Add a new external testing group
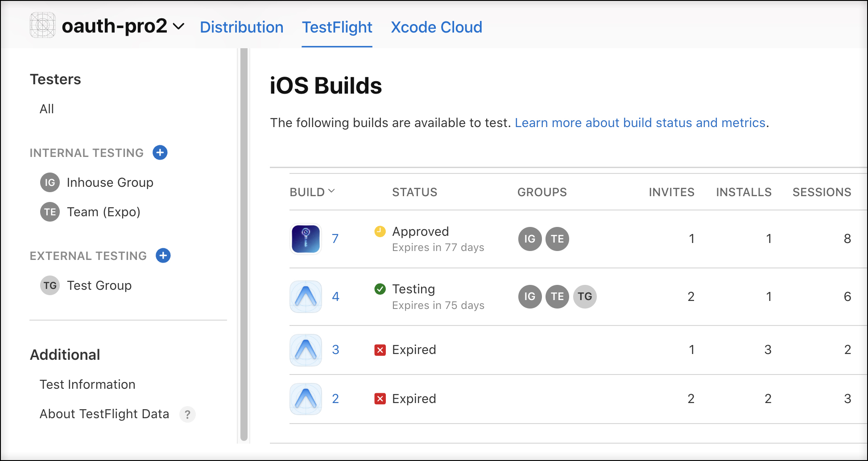 point(163,255)
